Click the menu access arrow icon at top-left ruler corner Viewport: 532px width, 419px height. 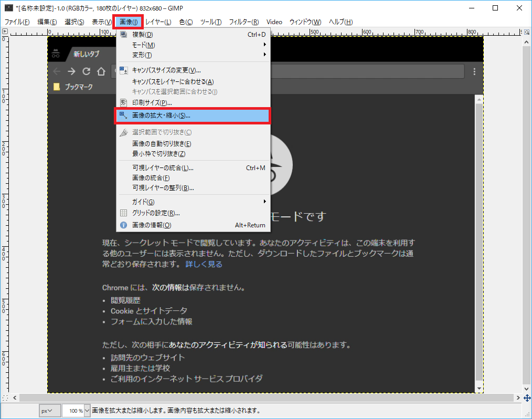tap(4, 32)
